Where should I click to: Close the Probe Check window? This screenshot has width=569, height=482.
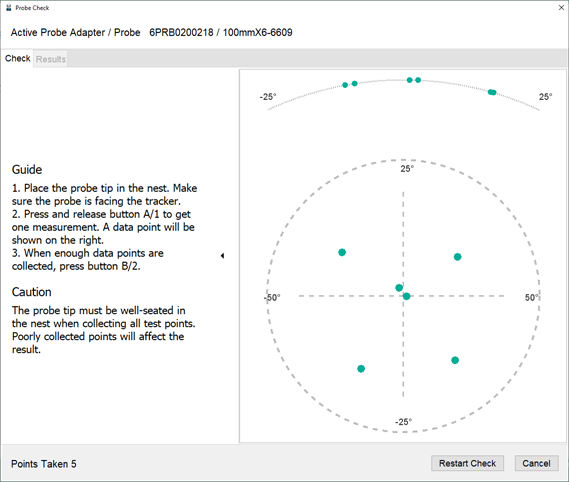tap(561, 8)
